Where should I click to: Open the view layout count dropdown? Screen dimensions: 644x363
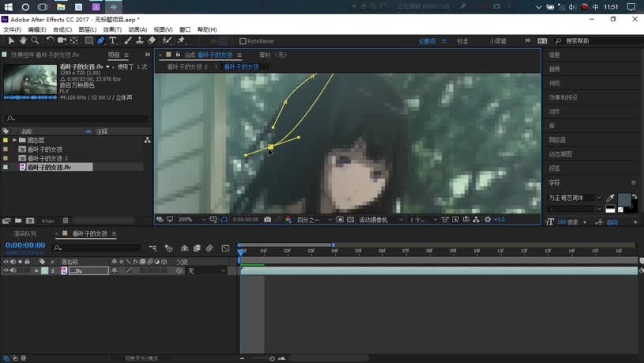click(424, 220)
